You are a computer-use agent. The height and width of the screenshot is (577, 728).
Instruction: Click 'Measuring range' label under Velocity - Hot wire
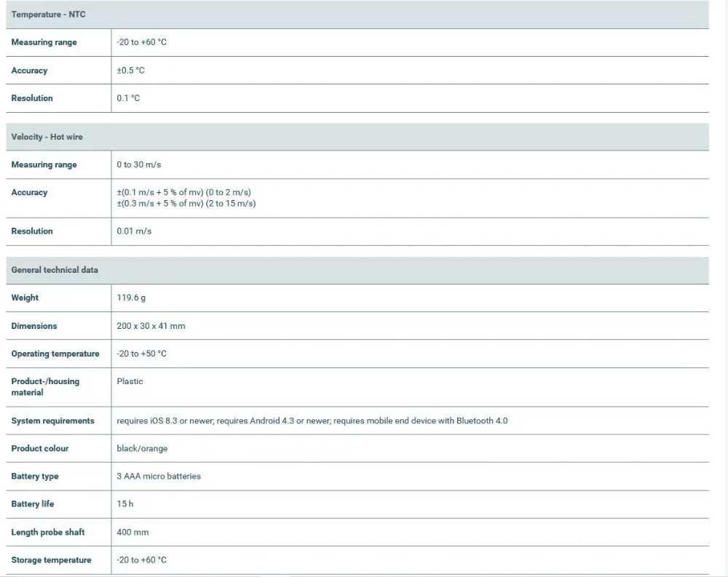click(44, 164)
